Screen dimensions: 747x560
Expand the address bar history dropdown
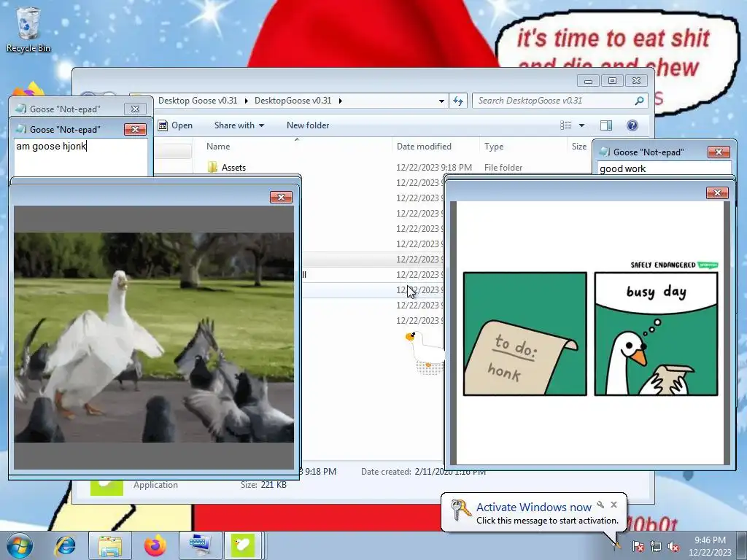pos(441,101)
